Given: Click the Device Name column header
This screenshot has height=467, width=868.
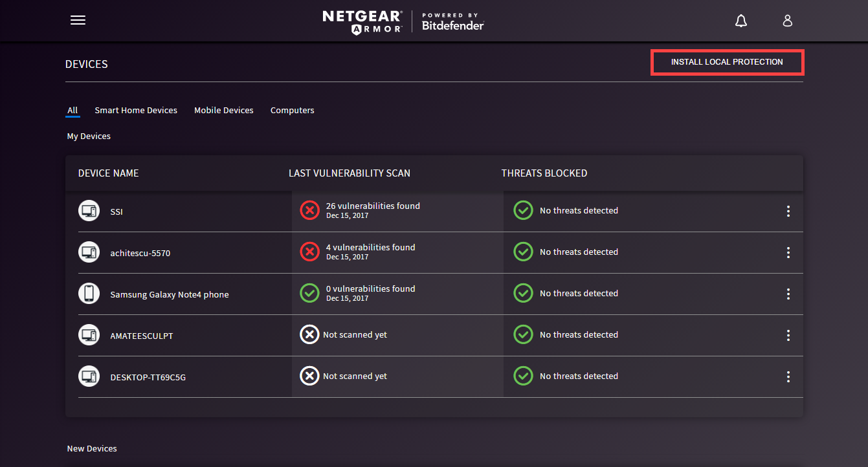Looking at the screenshot, I should pyautogui.click(x=109, y=173).
